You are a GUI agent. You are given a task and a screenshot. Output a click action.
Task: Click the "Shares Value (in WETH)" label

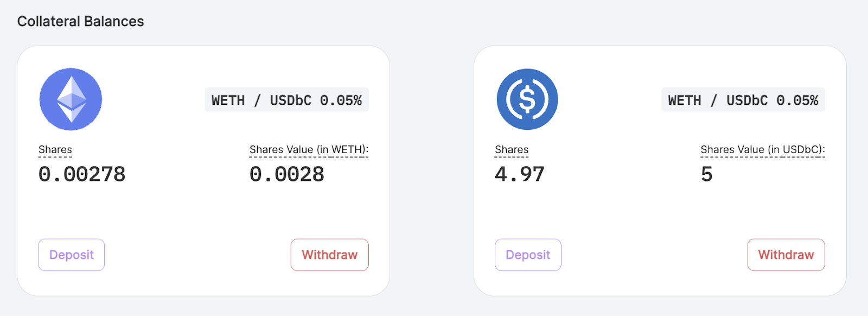point(309,149)
